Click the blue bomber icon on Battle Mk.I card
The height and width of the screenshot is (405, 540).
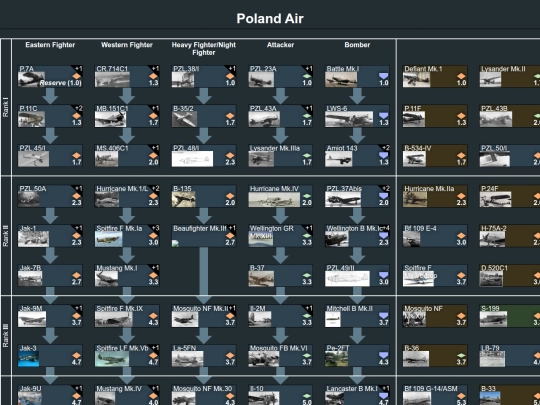(x=384, y=76)
